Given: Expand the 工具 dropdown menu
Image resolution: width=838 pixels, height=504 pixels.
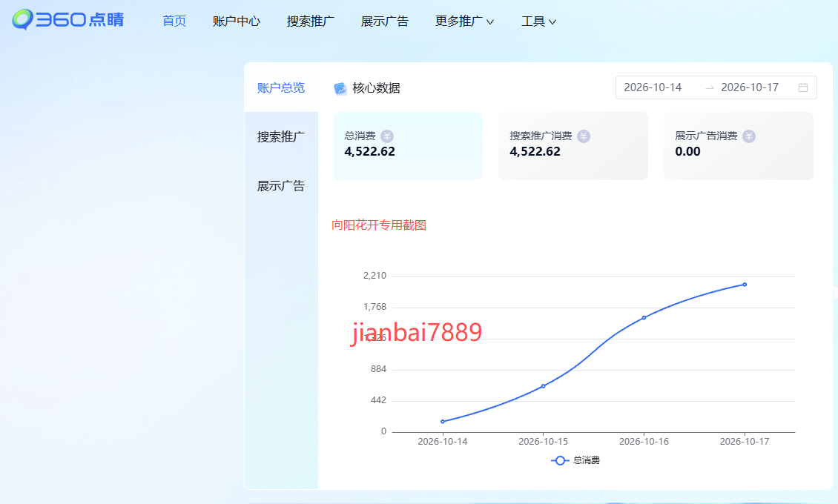Looking at the screenshot, I should pyautogui.click(x=538, y=21).
